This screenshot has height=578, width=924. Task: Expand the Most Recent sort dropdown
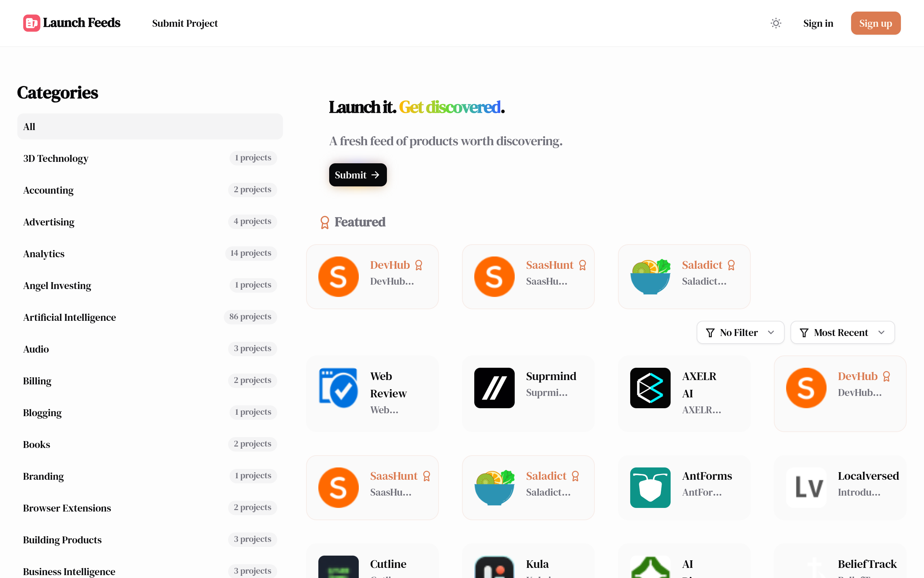point(842,332)
